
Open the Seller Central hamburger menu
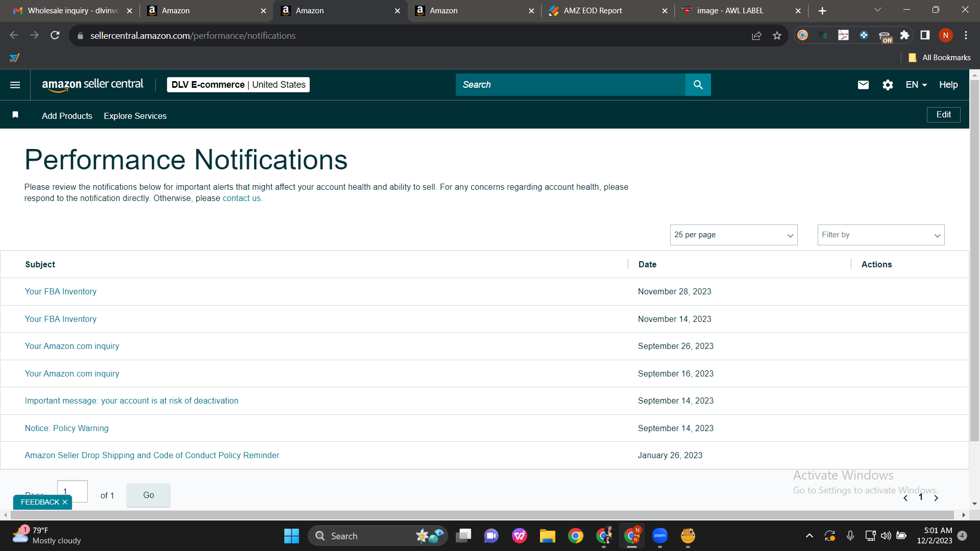pos(15,85)
